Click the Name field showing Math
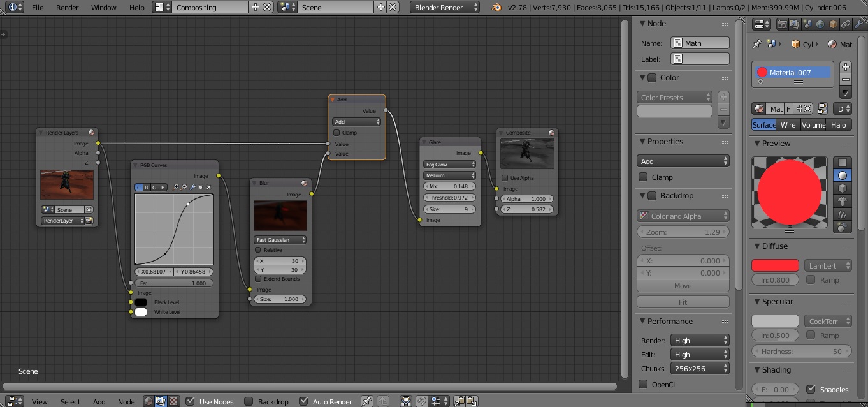Image resolution: width=868 pixels, height=407 pixels. click(x=700, y=43)
